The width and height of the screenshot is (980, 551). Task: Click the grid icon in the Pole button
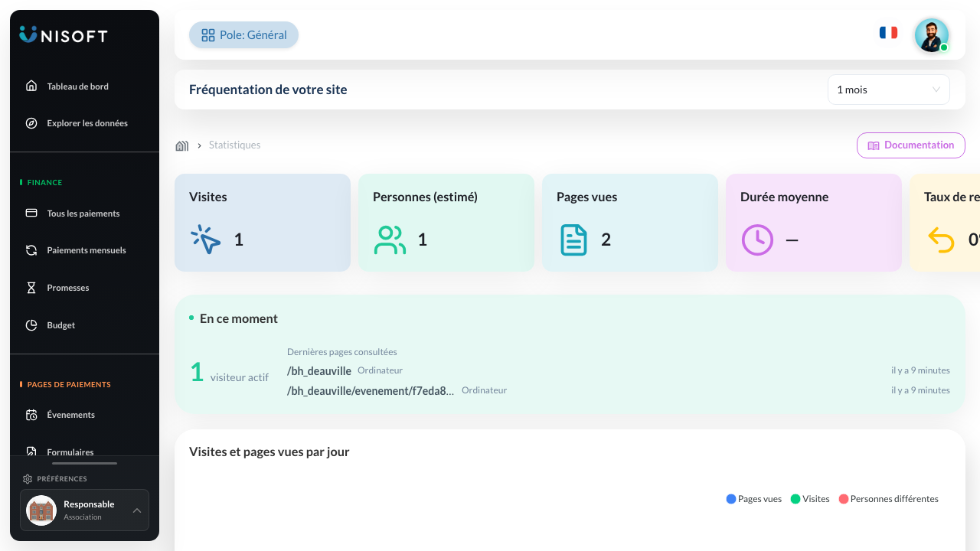coord(208,35)
